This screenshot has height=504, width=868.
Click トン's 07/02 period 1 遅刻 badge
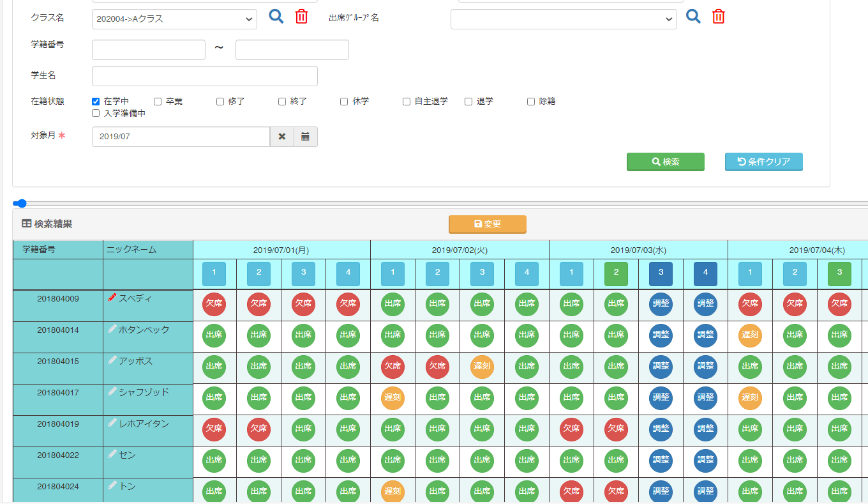click(393, 491)
